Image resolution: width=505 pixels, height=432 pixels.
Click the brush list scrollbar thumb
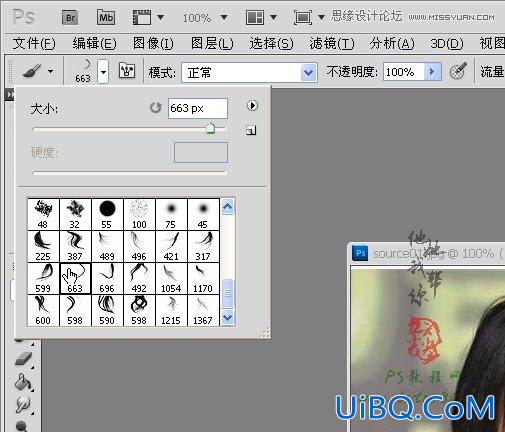[227, 293]
